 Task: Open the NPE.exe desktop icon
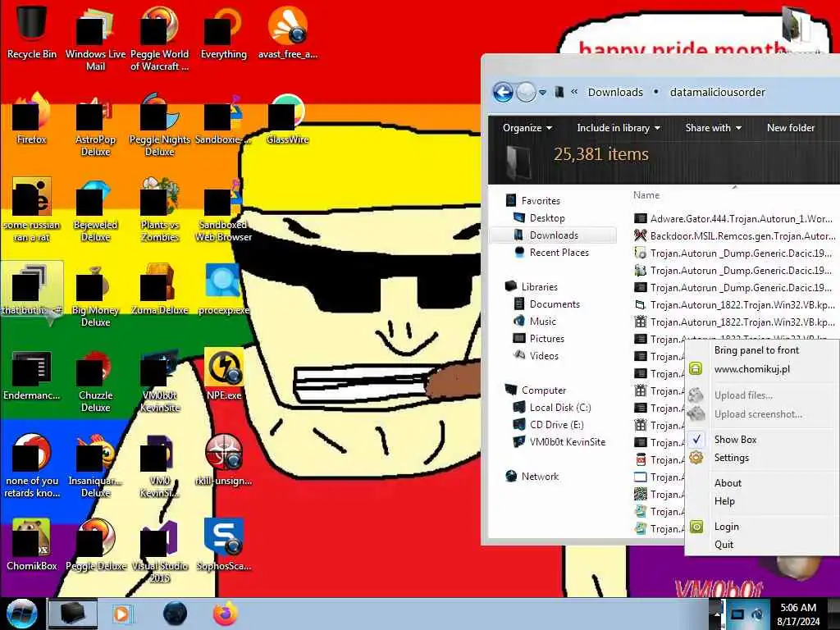(x=224, y=374)
